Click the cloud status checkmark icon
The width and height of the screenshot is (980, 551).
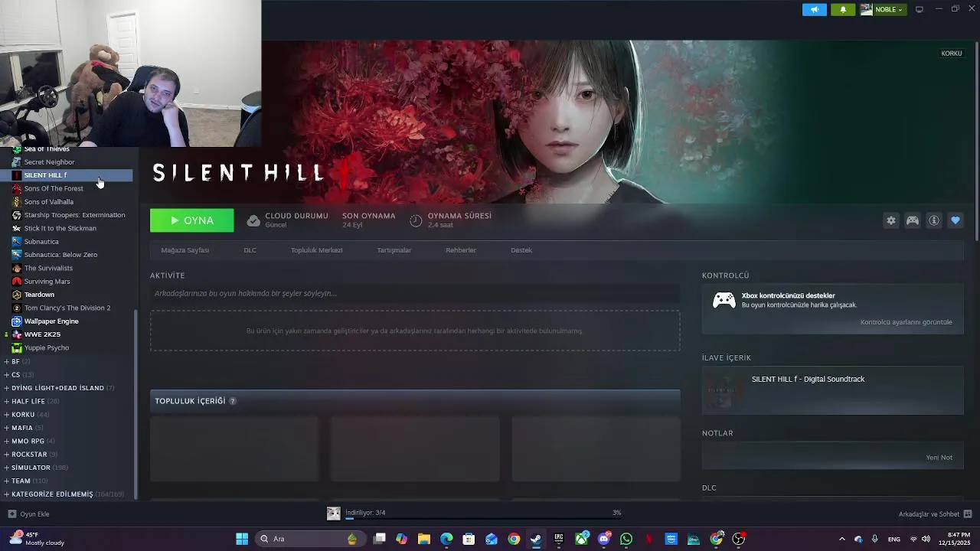click(x=253, y=220)
